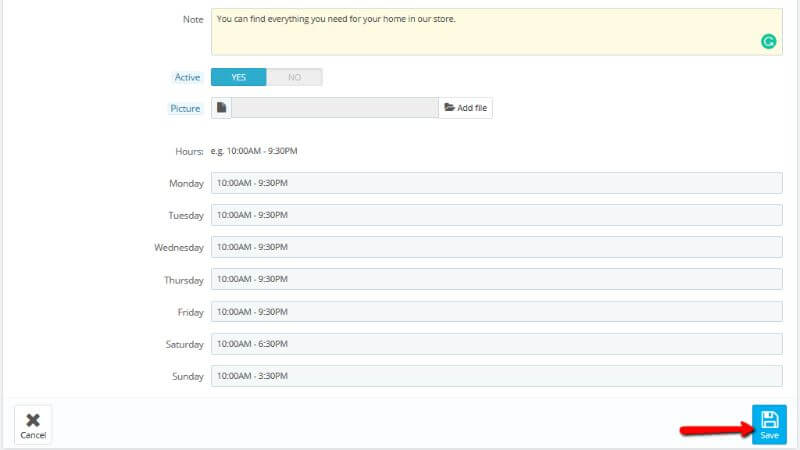Click inside the Note text area

(x=480, y=31)
